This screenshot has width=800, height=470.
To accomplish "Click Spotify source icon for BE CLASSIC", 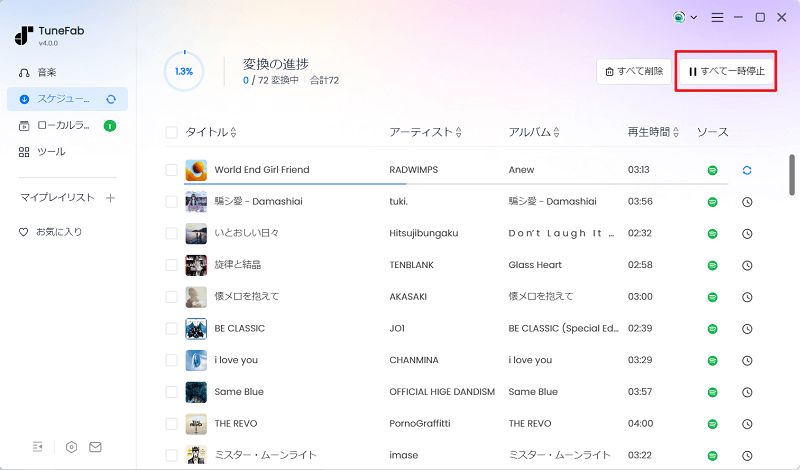I will pyautogui.click(x=713, y=329).
